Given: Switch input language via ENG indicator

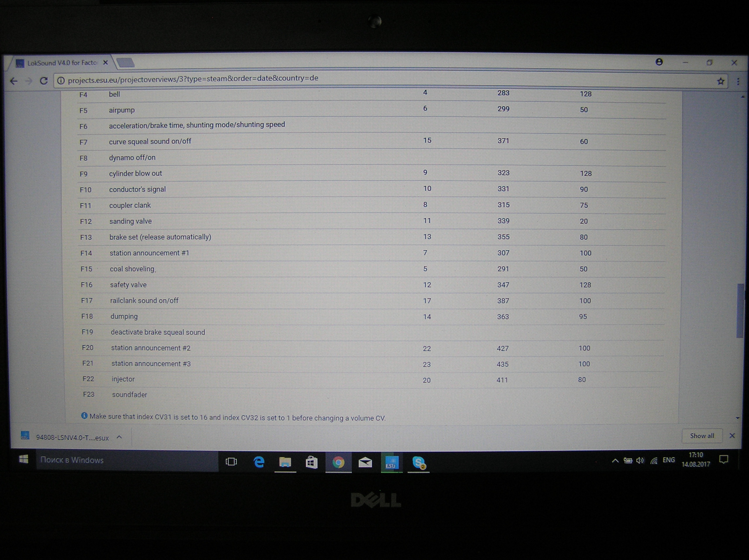Looking at the screenshot, I should tap(668, 460).
